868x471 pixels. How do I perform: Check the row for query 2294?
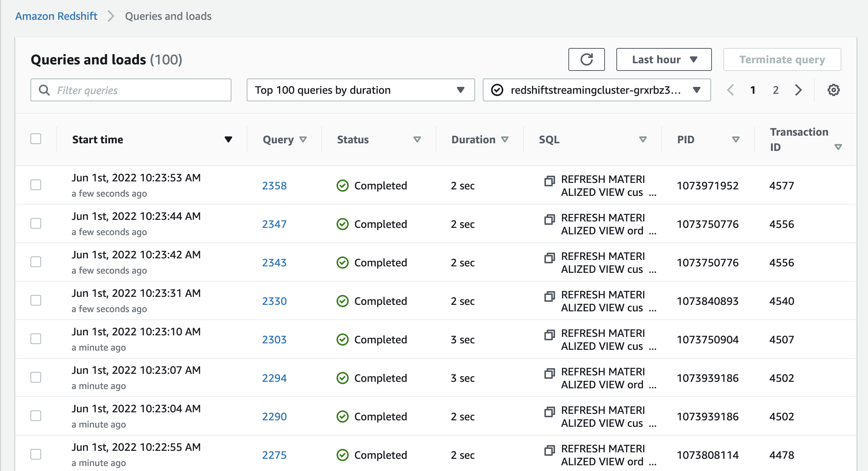pos(36,377)
